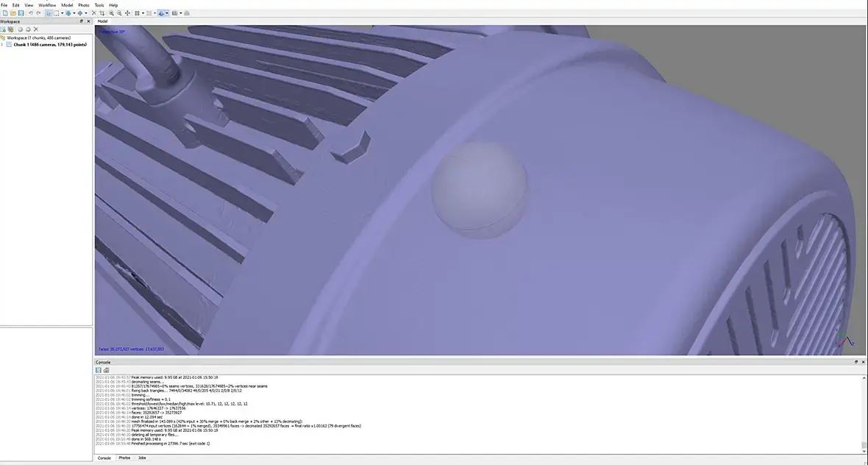Image resolution: width=868 pixels, height=465 pixels.
Task: Open the Help menu
Action: [x=113, y=5]
